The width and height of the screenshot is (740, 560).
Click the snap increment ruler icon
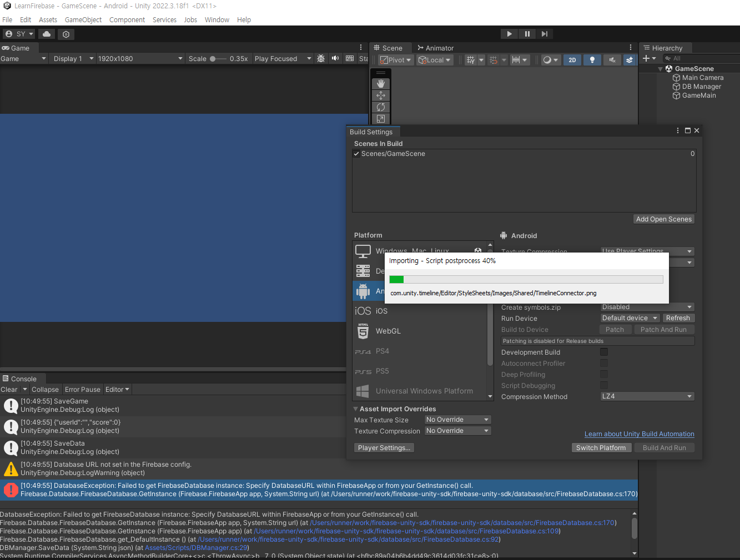(516, 60)
